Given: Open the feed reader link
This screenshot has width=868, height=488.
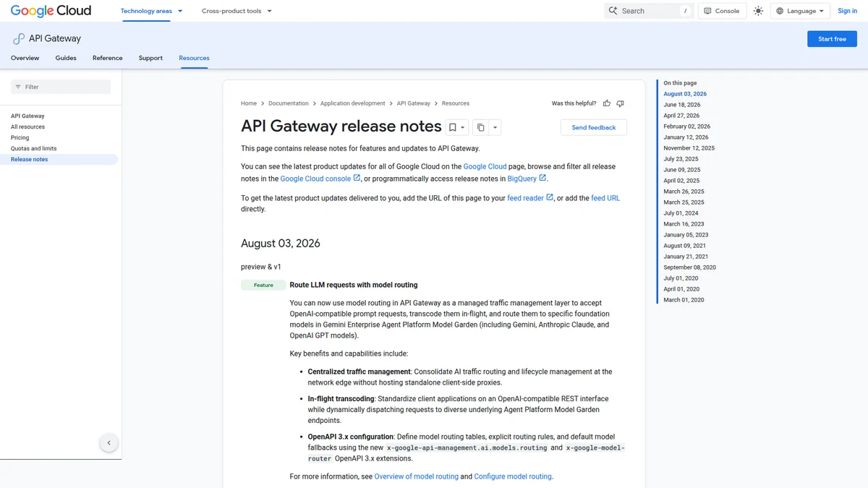Looking at the screenshot, I should tap(530, 198).
